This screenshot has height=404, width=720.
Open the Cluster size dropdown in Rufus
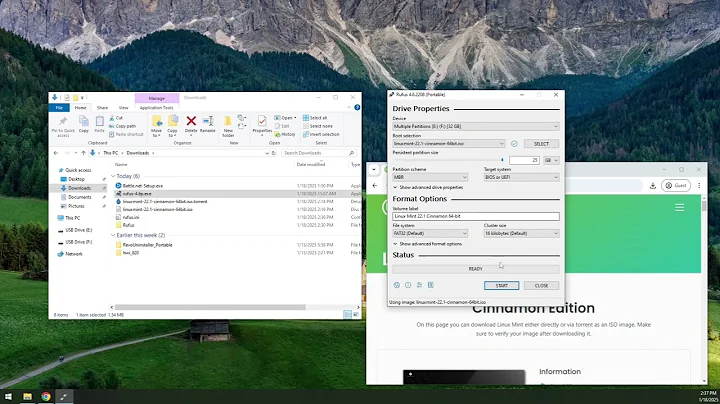[x=522, y=234]
